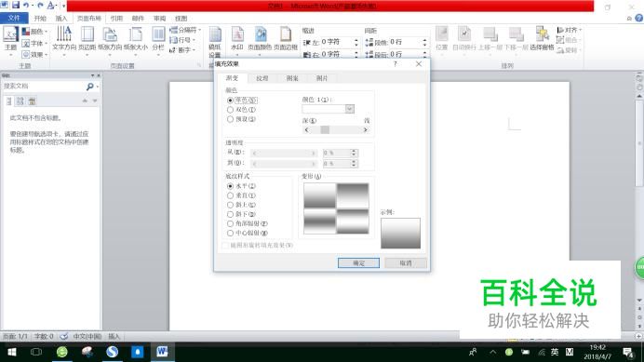
Task: Click the dark-to-light shade slider thumb
Action: click(325, 130)
